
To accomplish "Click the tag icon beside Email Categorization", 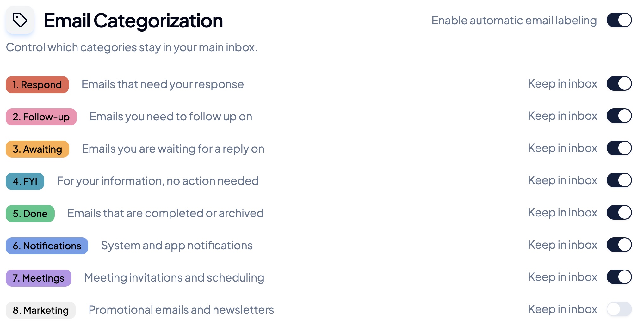I will click(x=20, y=20).
